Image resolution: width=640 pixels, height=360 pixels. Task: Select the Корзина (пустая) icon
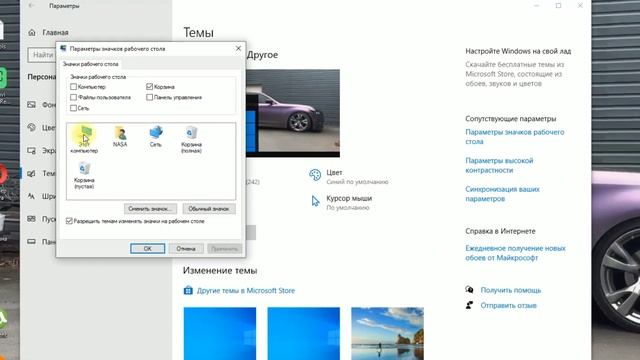click(x=84, y=175)
